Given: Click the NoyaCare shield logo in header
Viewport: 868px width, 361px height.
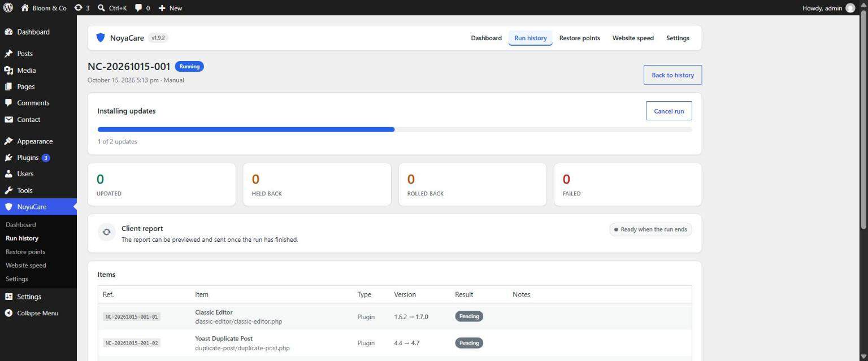Looking at the screenshot, I should tap(101, 38).
